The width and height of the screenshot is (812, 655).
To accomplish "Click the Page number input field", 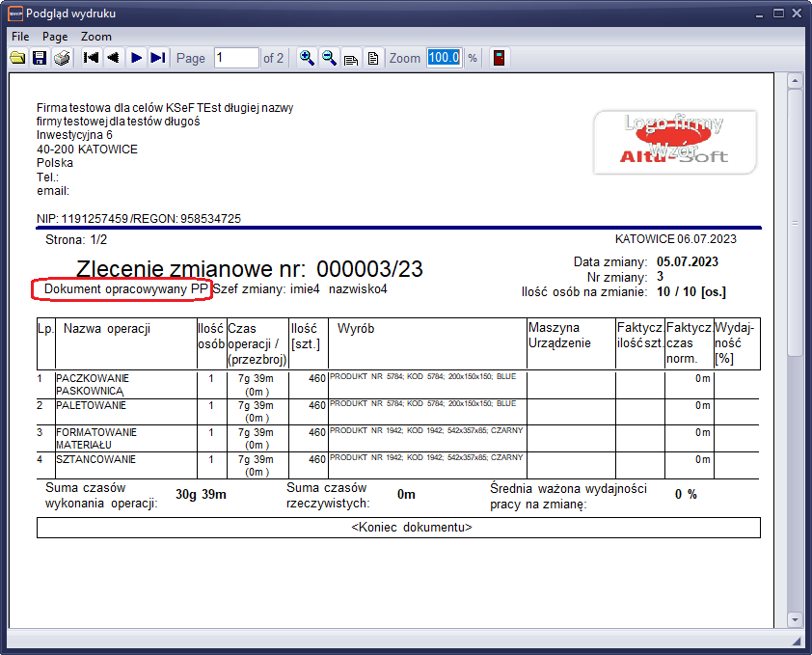I will [x=235, y=58].
